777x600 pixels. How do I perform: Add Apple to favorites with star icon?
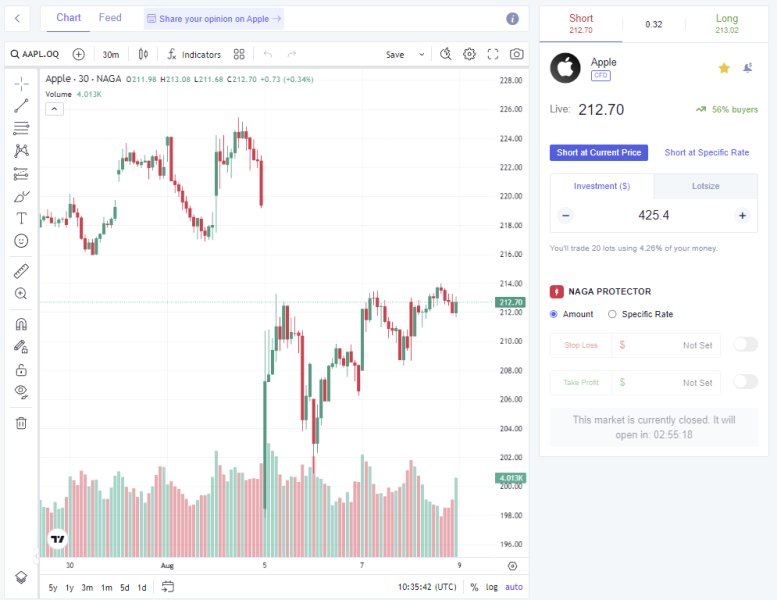pos(724,68)
